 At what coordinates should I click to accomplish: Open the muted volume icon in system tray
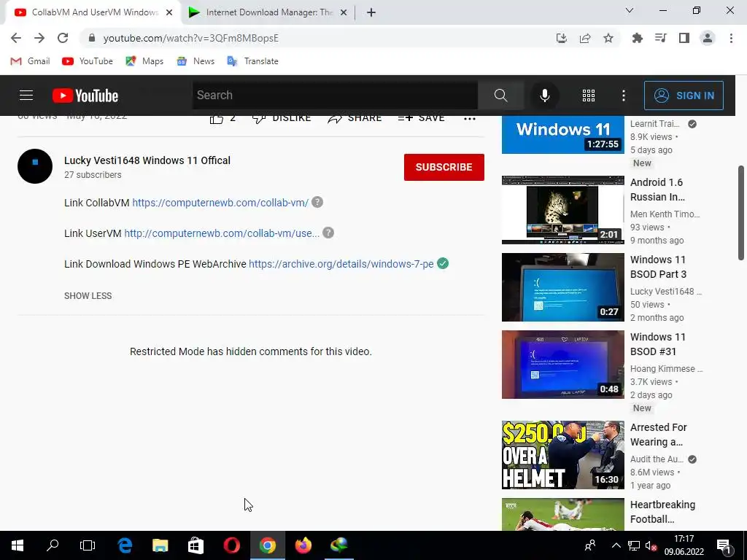coord(651,545)
